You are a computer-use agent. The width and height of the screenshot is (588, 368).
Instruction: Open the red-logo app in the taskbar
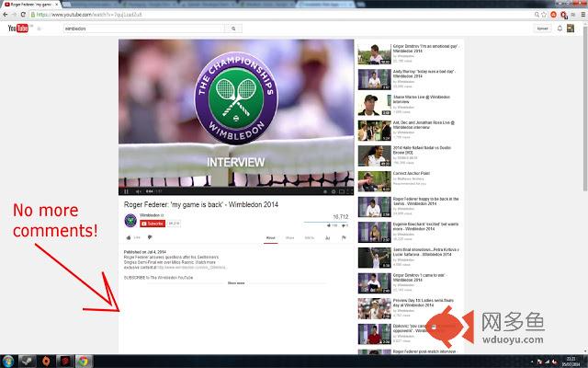pyautogui.click(x=65, y=362)
